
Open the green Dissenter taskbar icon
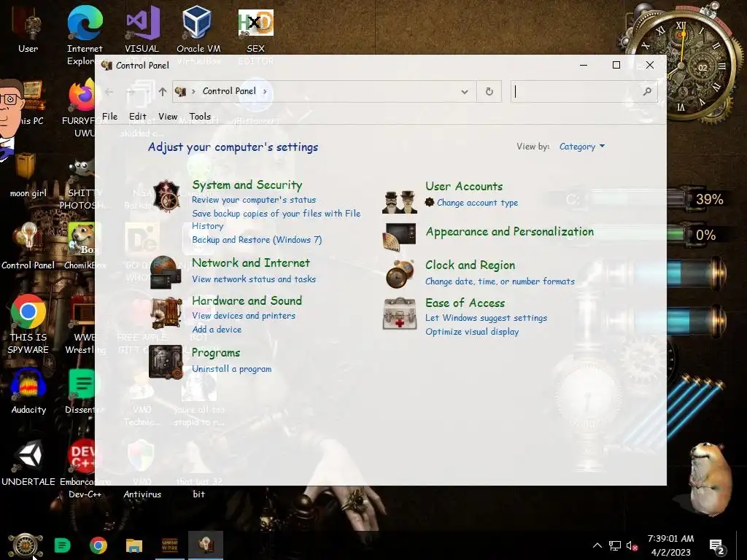click(x=63, y=545)
